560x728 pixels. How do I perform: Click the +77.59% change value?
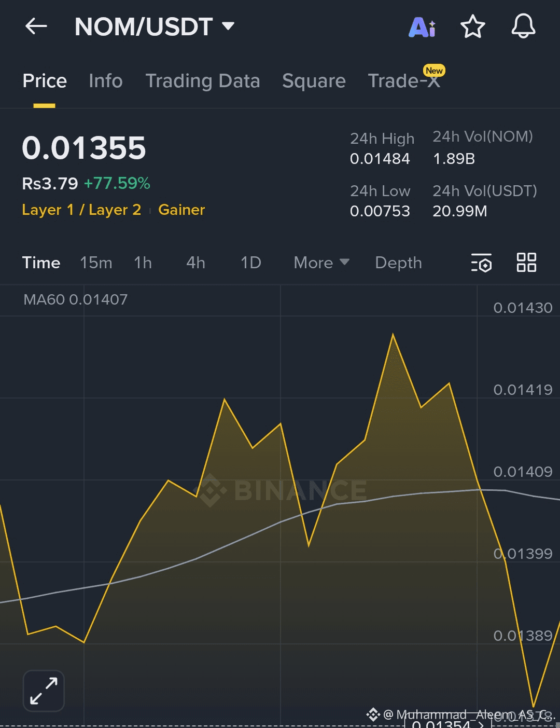tap(117, 183)
